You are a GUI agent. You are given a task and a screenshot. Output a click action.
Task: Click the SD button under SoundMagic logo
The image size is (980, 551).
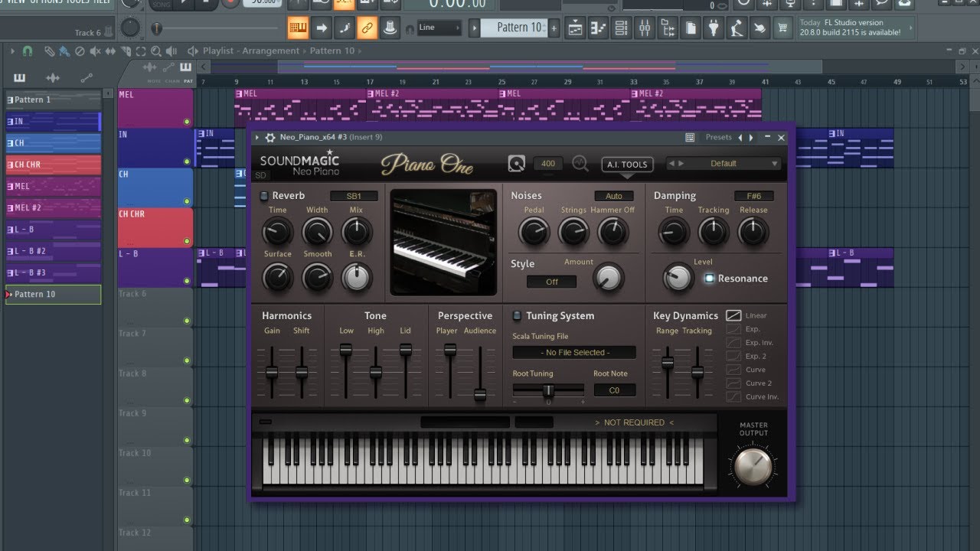[x=261, y=175]
